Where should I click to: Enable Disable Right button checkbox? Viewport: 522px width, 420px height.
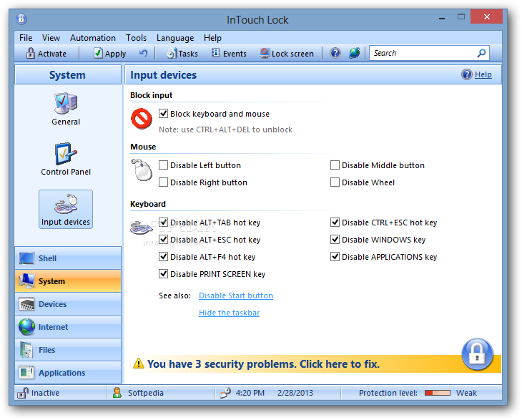[x=163, y=182]
